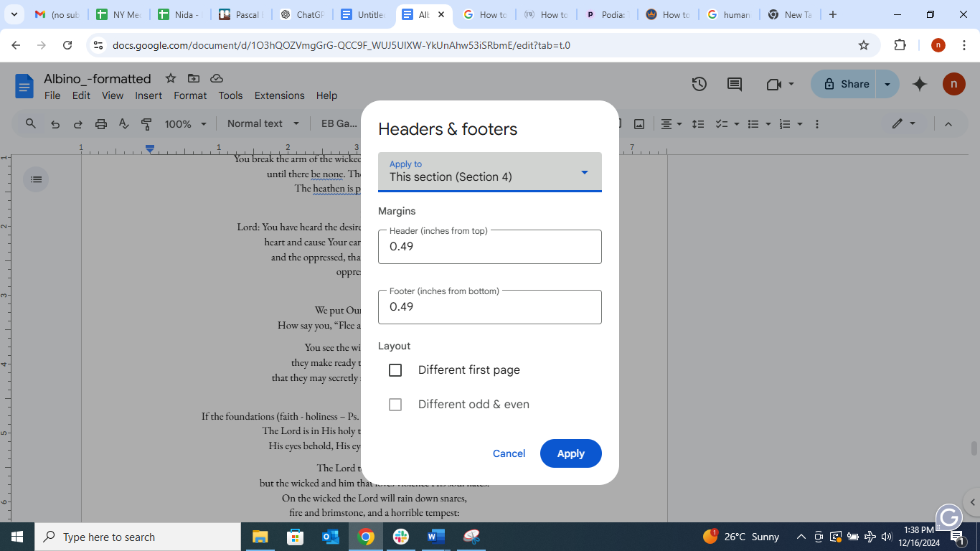Cancel the Headers & footers dialog
The image size is (980, 551).
[509, 453]
